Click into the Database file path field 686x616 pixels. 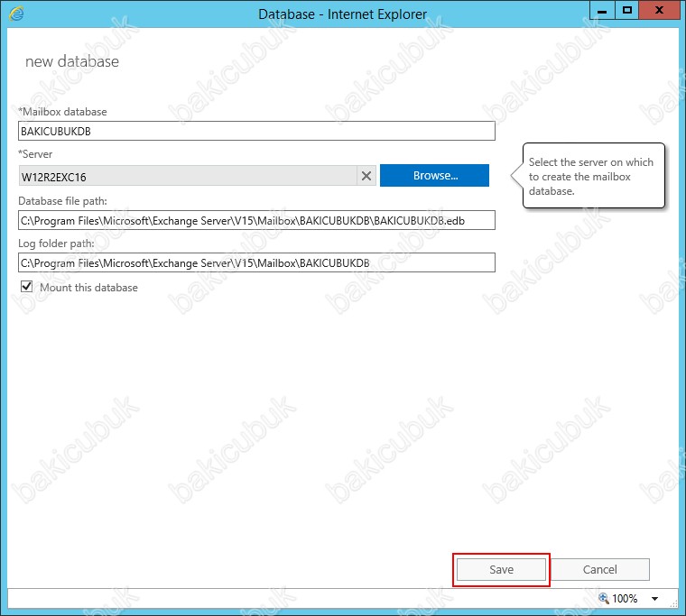(257, 220)
